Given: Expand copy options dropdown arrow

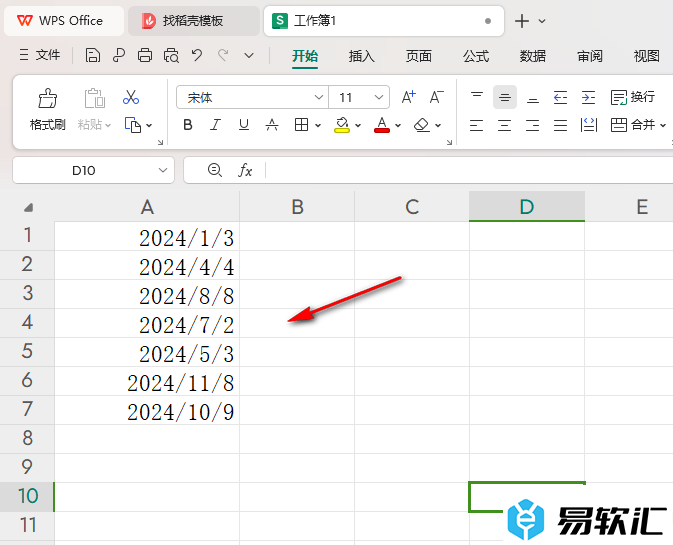Looking at the screenshot, I should (149, 125).
